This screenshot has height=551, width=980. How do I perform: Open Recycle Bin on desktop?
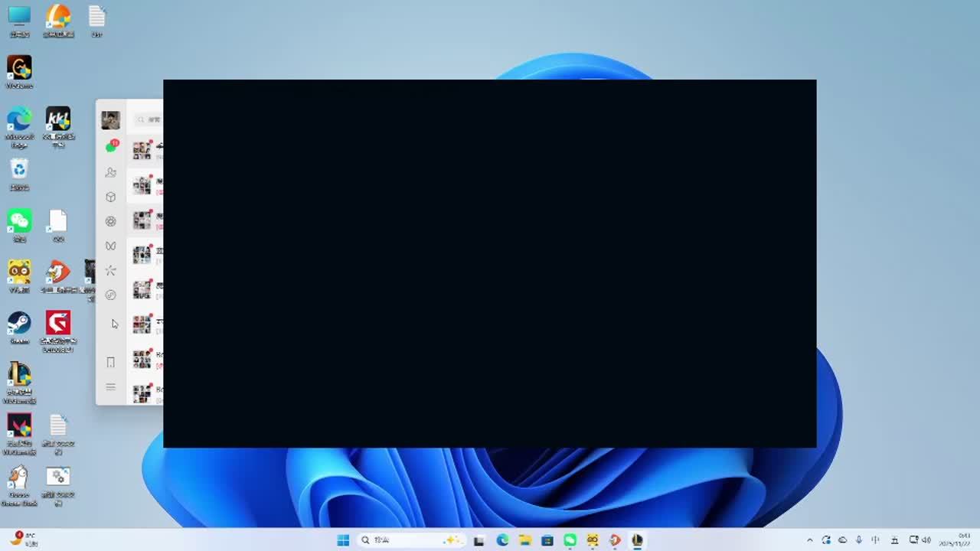(19, 171)
